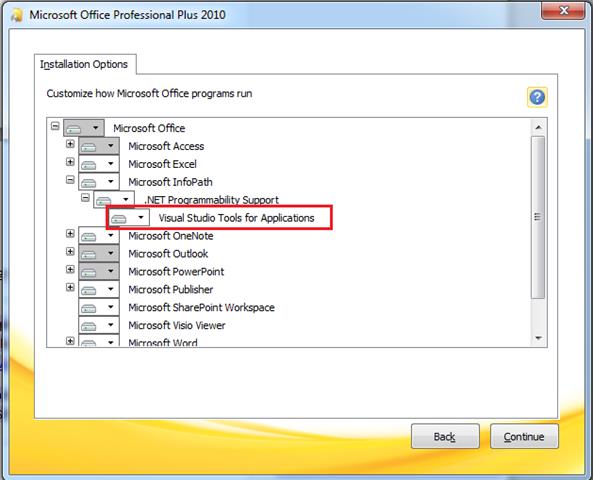Open the help icon with question mark

coord(537,97)
